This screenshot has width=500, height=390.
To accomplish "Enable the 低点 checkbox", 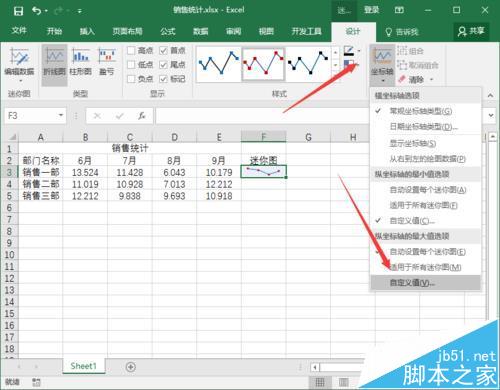I will pos(131,65).
